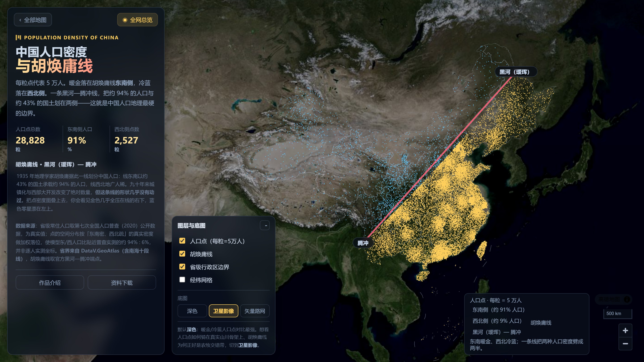Click the 高德地图 attribution info icon
Viewport: 644px width, 362px height.
tap(627, 299)
